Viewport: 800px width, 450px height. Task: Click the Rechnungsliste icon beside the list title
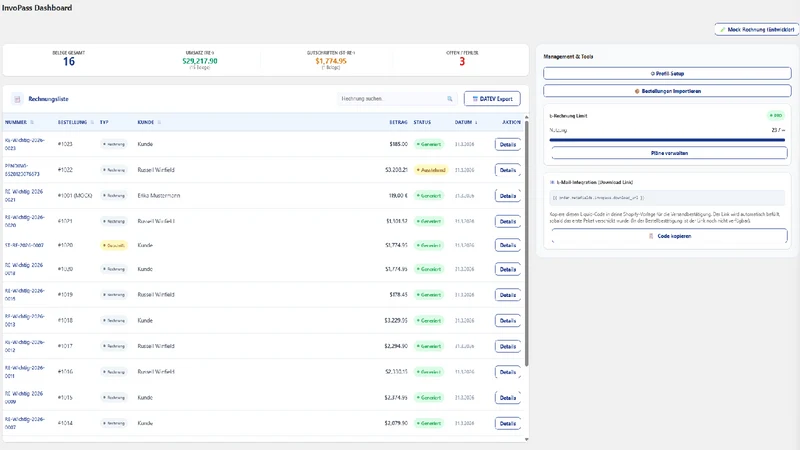(x=17, y=99)
